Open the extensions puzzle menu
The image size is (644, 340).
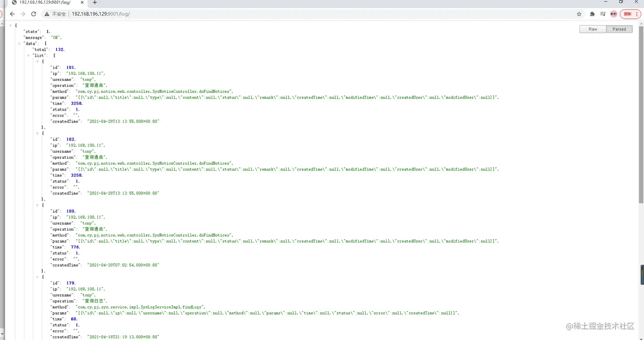tap(592, 14)
